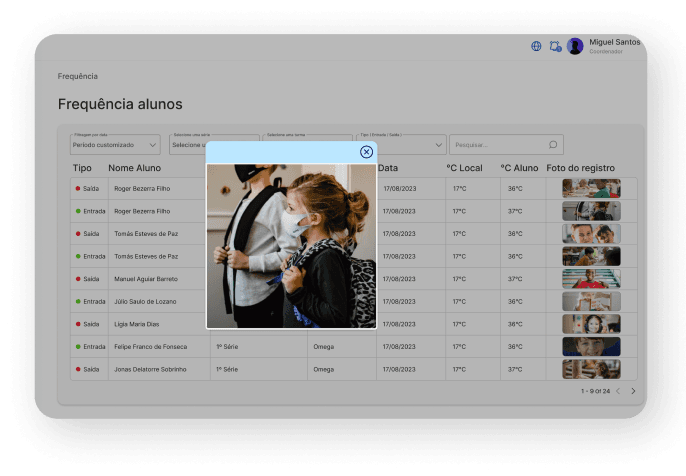Focus the Pesquisar search field
The width and height of the screenshot is (686, 476).
tap(506, 144)
